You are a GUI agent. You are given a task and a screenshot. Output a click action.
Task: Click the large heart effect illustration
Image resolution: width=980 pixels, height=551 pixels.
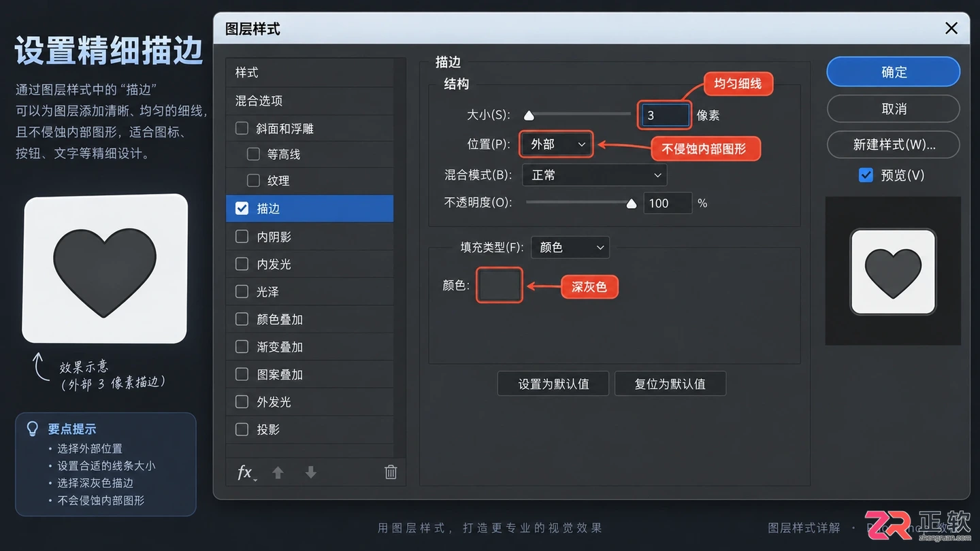105,269
